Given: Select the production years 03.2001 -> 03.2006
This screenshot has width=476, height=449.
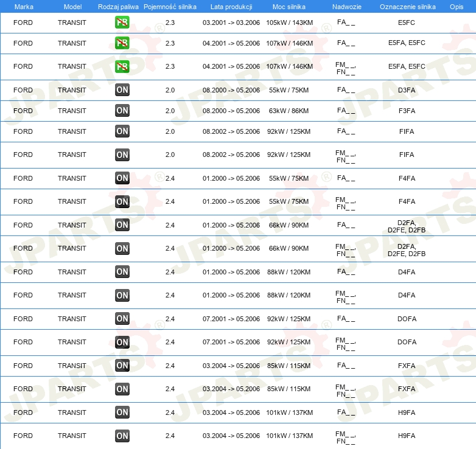Looking at the screenshot, I should pyautogui.click(x=231, y=23).
